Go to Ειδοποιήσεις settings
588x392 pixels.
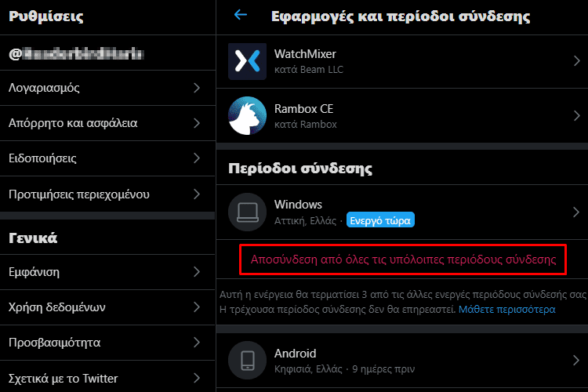107,158
